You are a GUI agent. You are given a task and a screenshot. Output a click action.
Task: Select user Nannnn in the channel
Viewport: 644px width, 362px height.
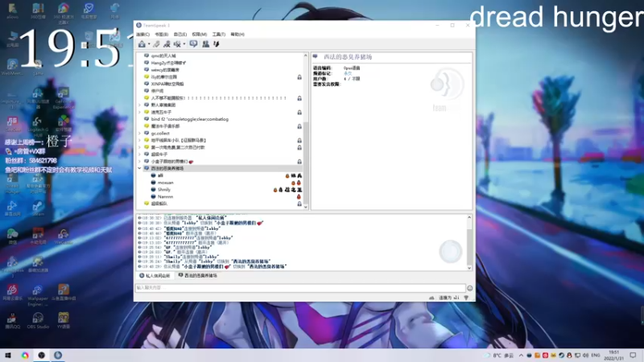click(165, 196)
